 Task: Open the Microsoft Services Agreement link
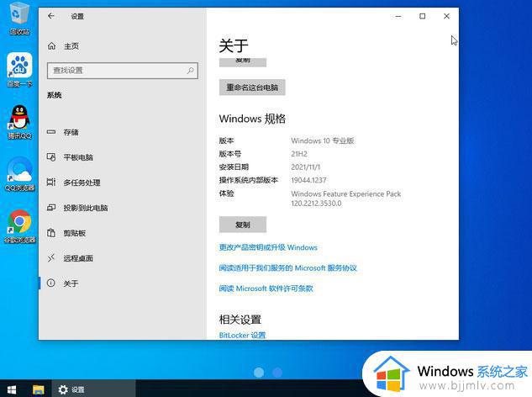coord(287,268)
